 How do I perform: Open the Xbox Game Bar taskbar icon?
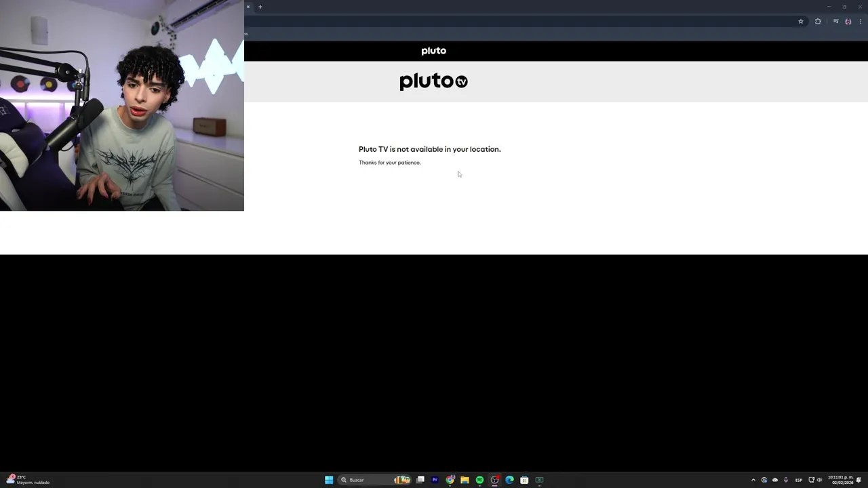pyautogui.click(x=540, y=480)
